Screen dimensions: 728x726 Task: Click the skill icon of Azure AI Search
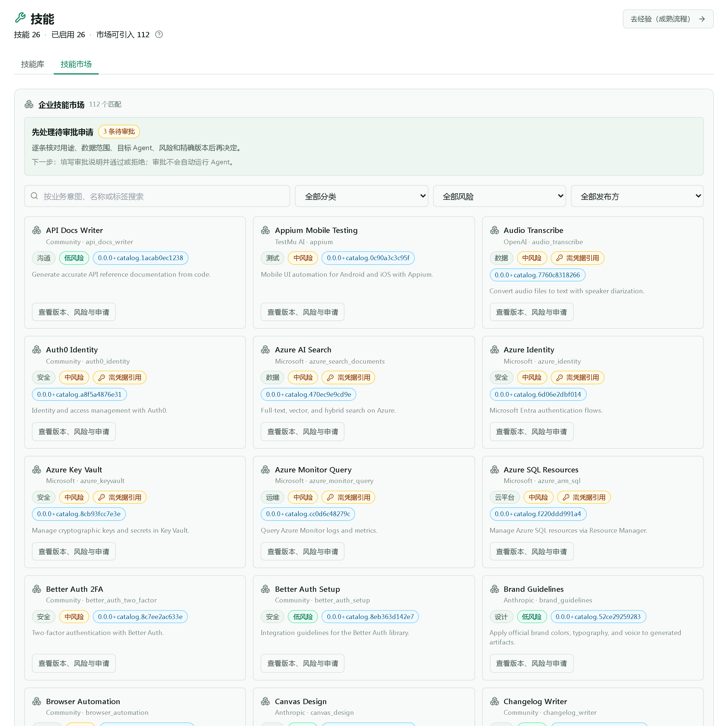coord(266,350)
